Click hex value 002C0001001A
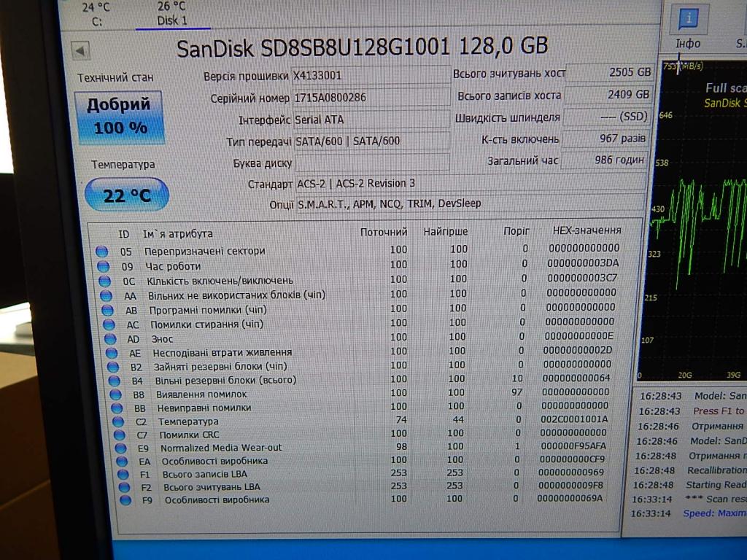Image resolution: width=747 pixels, height=560 pixels. click(574, 419)
